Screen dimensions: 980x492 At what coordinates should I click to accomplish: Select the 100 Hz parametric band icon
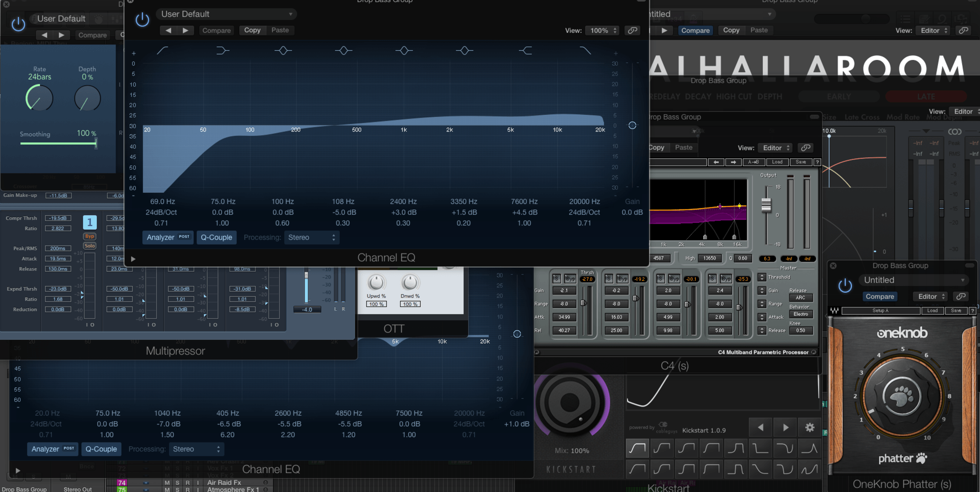[283, 50]
